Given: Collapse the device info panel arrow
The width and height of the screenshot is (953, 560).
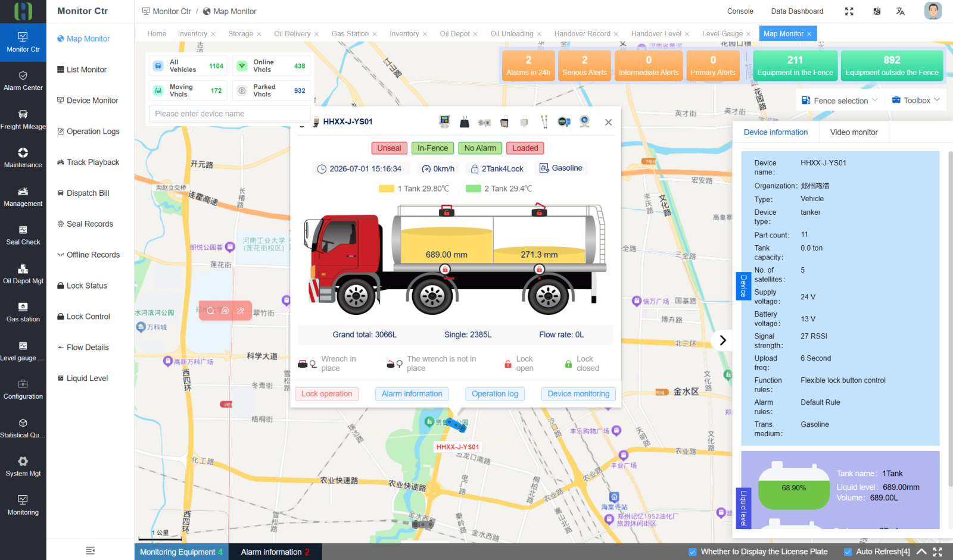Looking at the screenshot, I should [x=722, y=340].
